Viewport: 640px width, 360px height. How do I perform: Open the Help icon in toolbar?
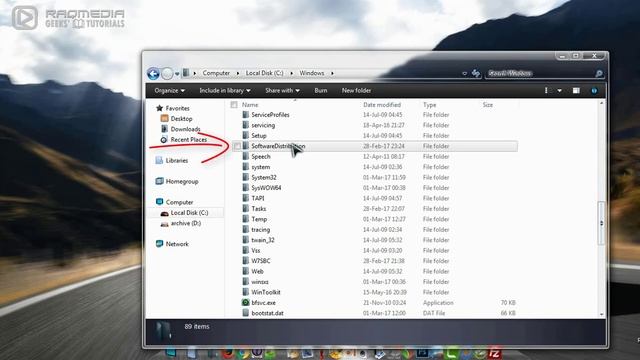point(594,91)
